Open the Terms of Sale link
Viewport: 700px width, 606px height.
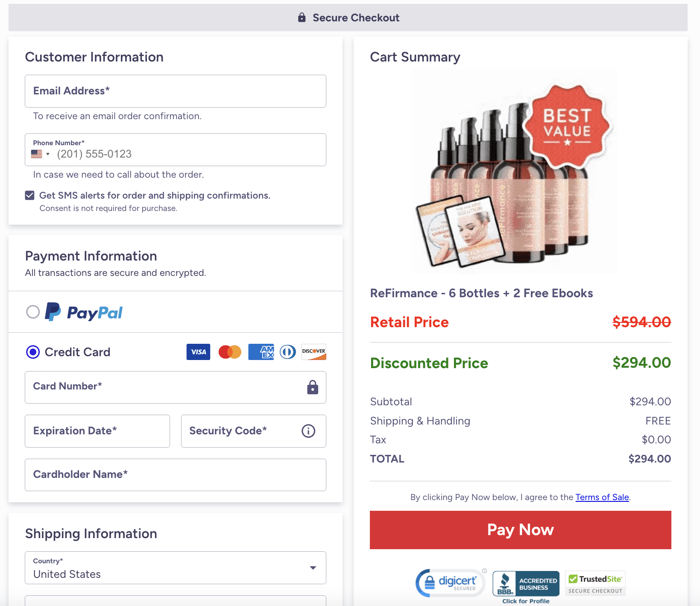click(602, 497)
